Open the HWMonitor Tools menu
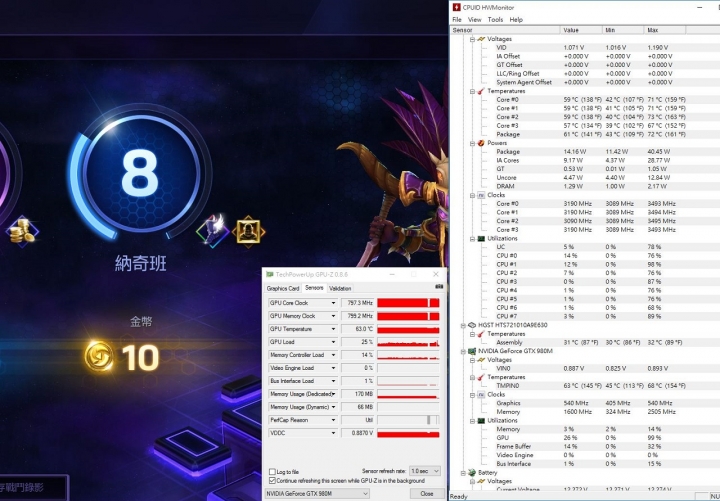This screenshot has width=720, height=501. point(495,19)
